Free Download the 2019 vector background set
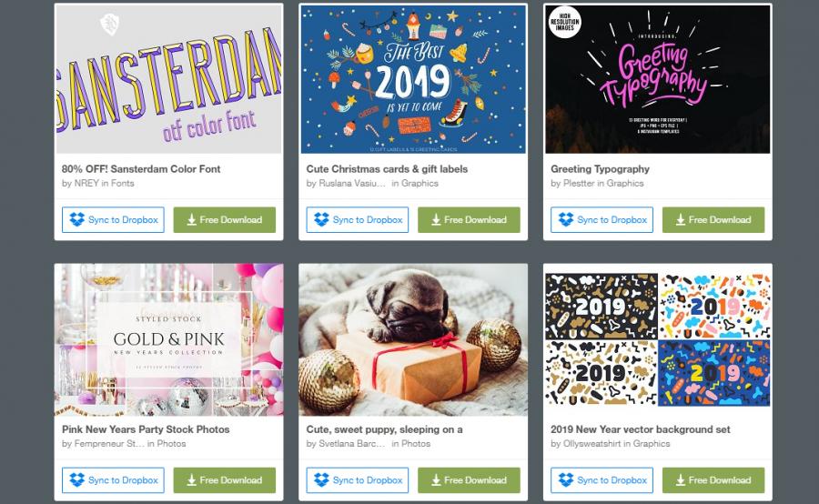Viewport: 819px width, 504px height. click(713, 480)
